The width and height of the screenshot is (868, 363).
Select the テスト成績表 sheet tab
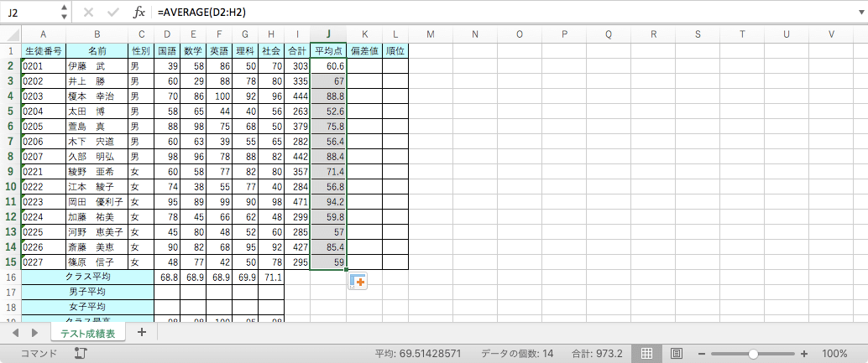[x=88, y=333]
